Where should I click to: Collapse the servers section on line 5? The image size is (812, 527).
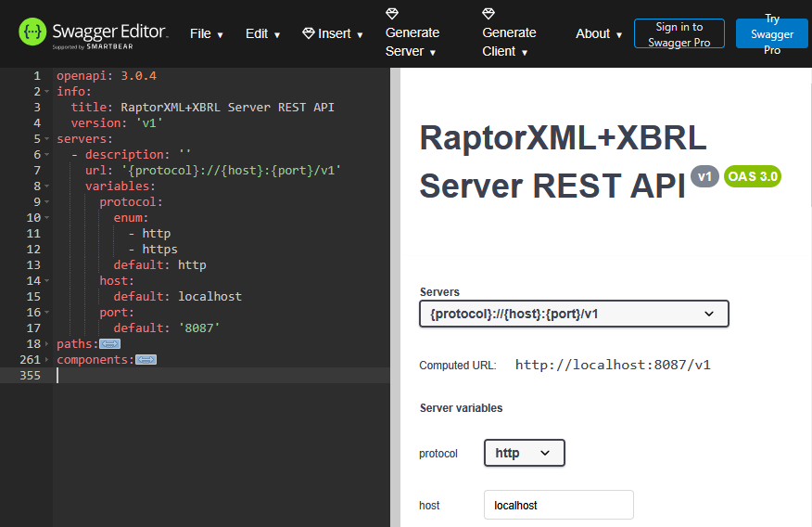coord(46,139)
